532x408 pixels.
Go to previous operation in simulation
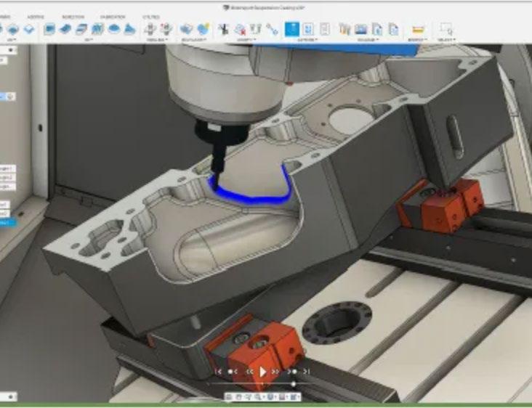[x=233, y=372]
